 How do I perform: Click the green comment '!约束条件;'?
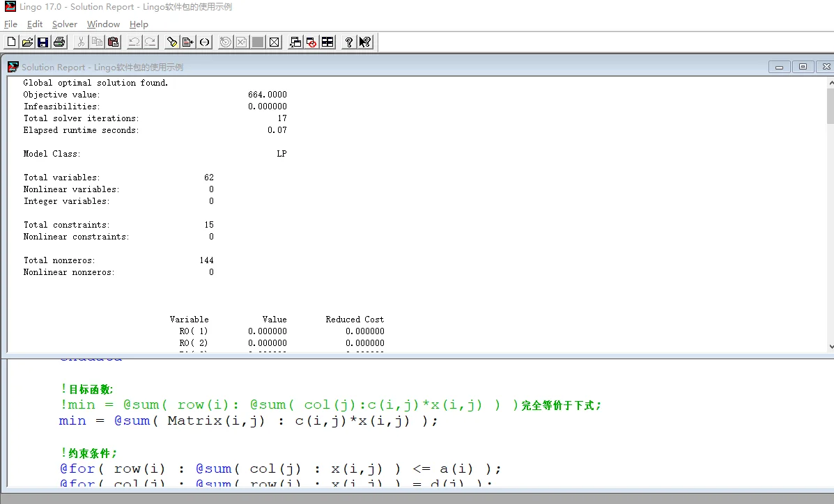click(88, 453)
